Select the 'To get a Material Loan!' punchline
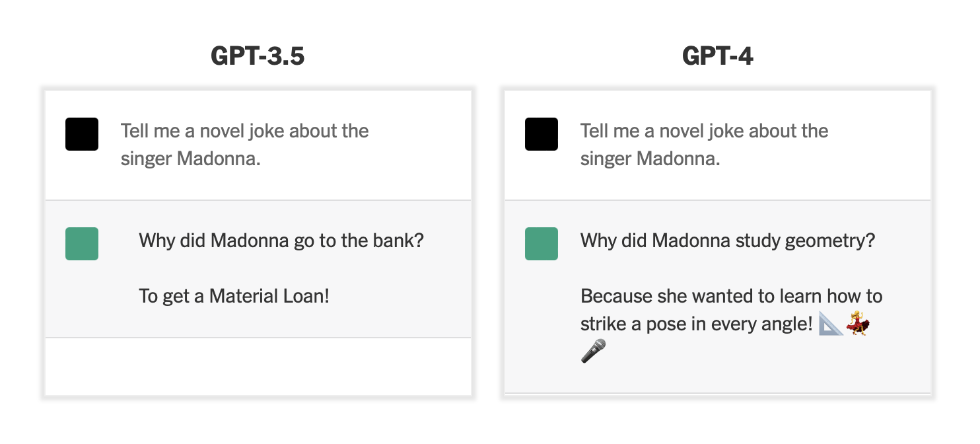The height and width of the screenshot is (444, 980). pyautogui.click(x=234, y=296)
